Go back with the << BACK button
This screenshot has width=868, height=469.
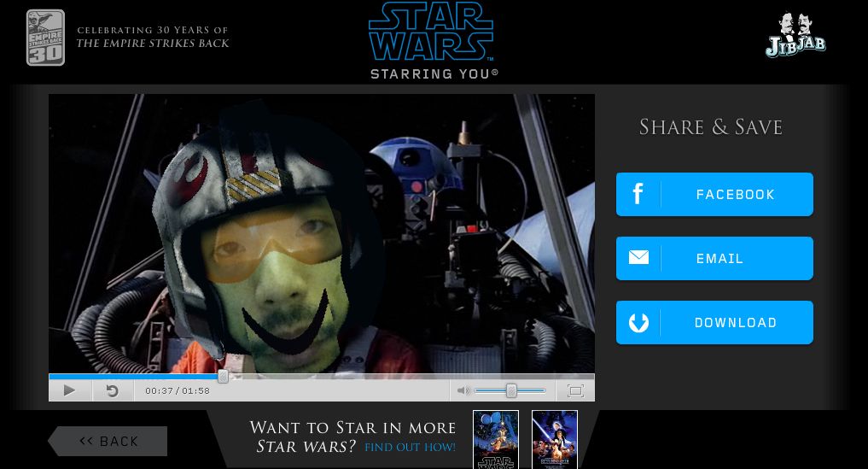coord(108,442)
